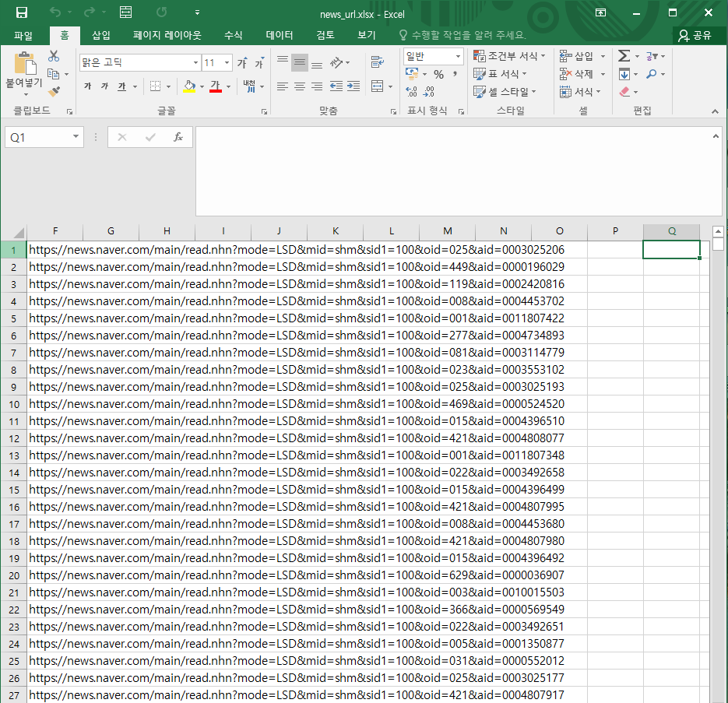Toggle bold formatting
This screenshot has width=728, height=703.
point(88,86)
